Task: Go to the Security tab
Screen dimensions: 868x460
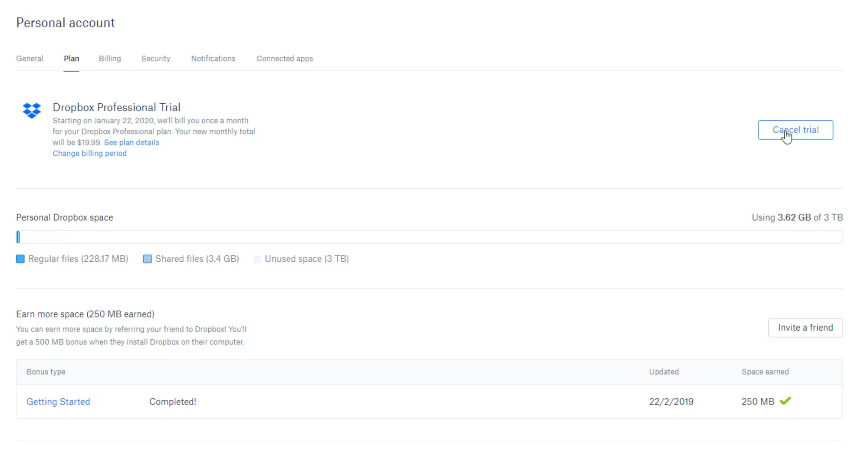Action: [x=156, y=59]
